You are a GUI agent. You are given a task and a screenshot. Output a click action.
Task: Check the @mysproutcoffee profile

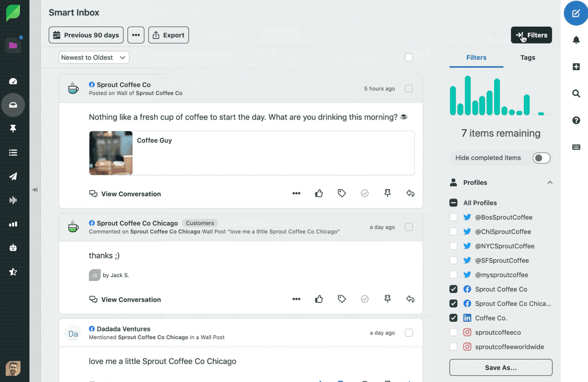453,275
